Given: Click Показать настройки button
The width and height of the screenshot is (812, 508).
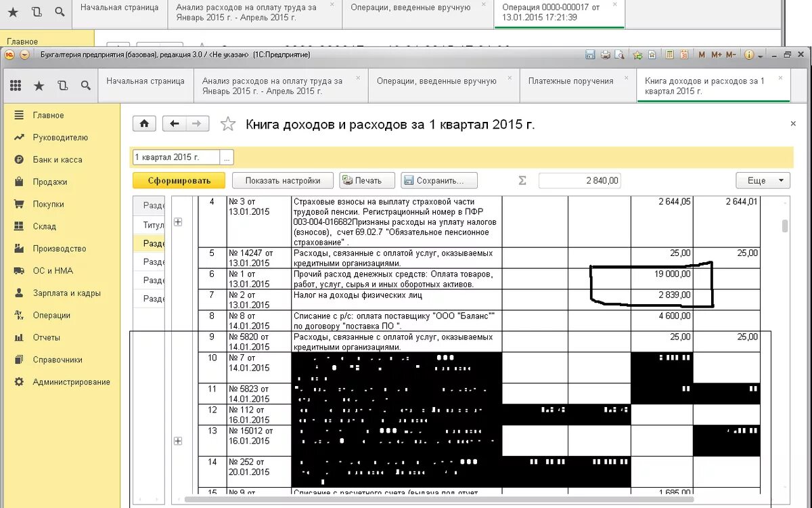Looking at the screenshot, I should [283, 181].
